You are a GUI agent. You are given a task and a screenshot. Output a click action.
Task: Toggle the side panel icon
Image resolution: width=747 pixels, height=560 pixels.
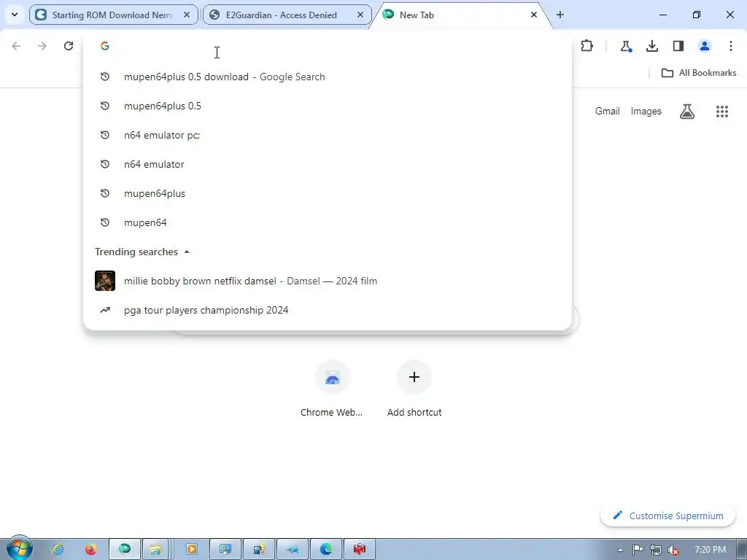(x=678, y=46)
